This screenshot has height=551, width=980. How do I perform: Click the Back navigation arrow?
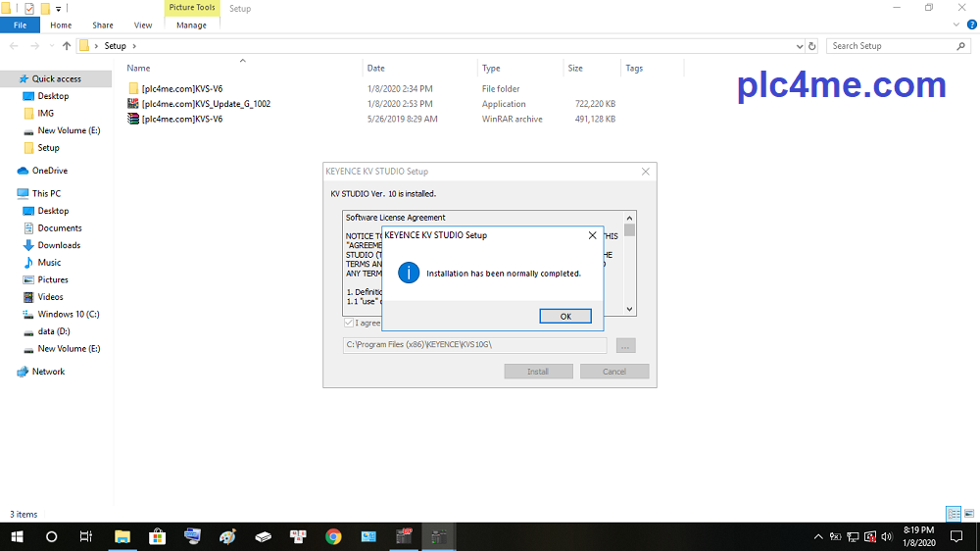[14, 46]
